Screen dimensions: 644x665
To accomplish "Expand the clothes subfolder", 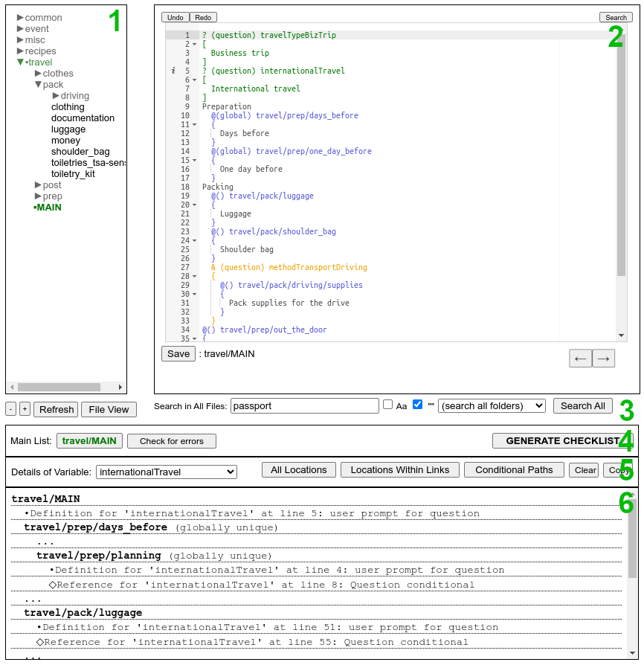I will pos(38,74).
